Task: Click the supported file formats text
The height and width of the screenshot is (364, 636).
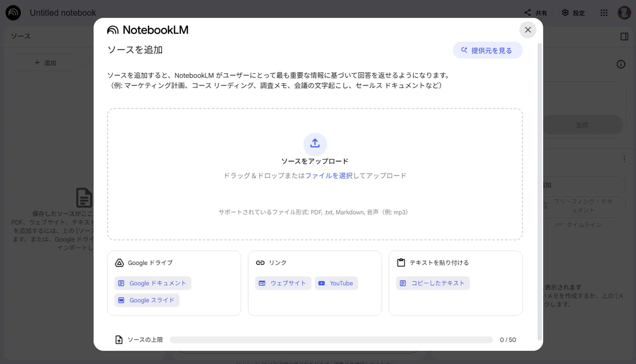Action: 315,212
